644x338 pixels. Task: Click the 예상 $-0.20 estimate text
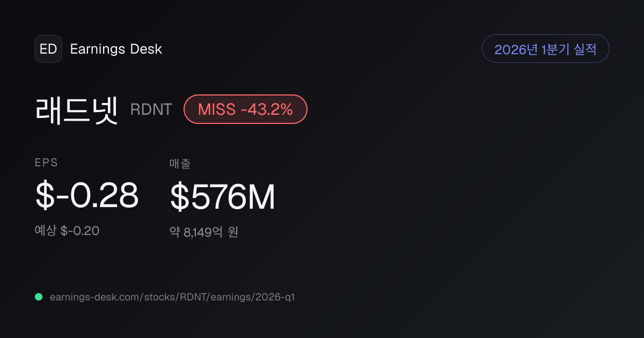click(x=67, y=231)
